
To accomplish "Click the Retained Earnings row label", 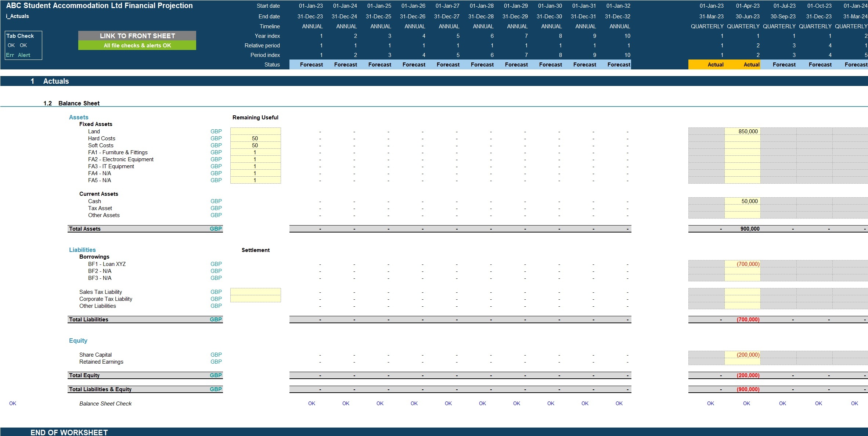I will 101,362.
